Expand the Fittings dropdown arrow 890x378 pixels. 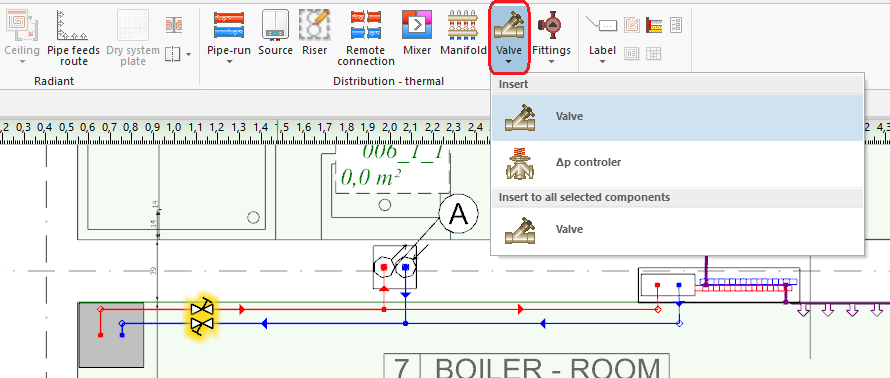pyautogui.click(x=551, y=61)
